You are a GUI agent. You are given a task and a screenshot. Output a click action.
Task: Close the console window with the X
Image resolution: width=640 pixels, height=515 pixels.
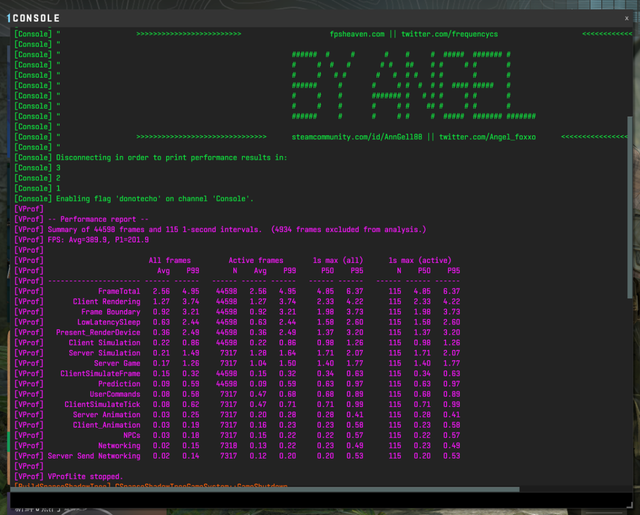pos(627,17)
